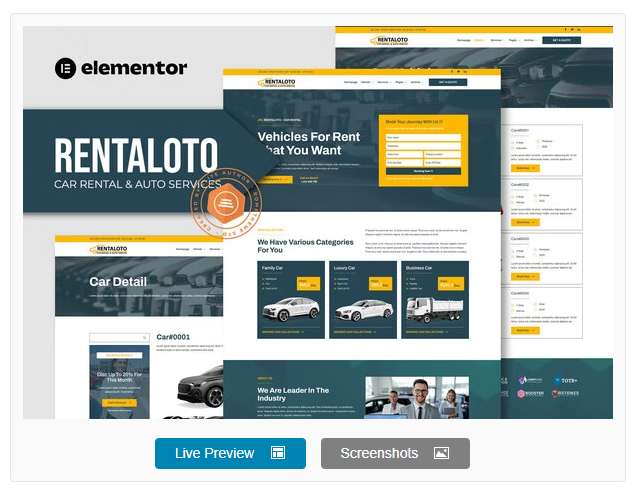Click 'CAR RENTAL & AUTO SERVICES' subtitle
The height and width of the screenshot is (489, 635).
(138, 184)
